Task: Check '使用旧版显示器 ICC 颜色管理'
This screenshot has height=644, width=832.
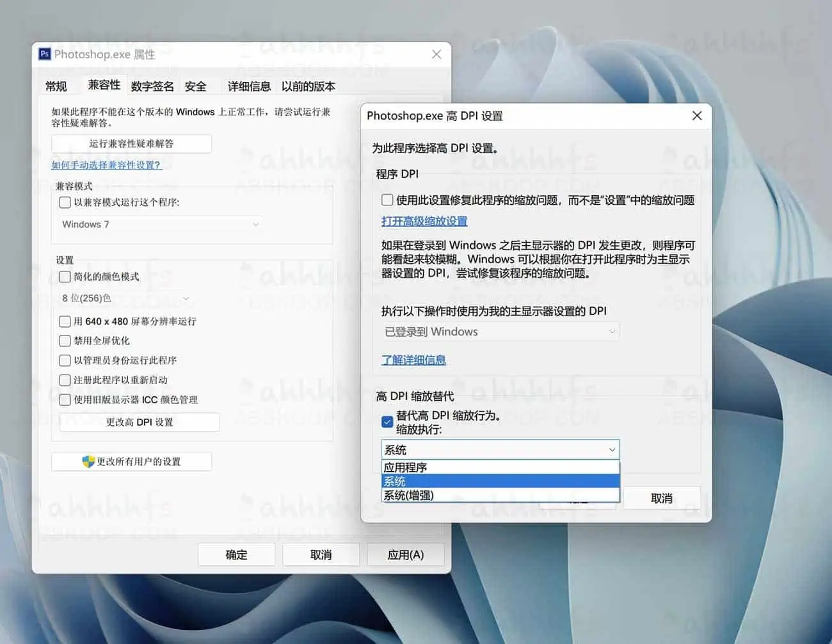Action: point(65,399)
